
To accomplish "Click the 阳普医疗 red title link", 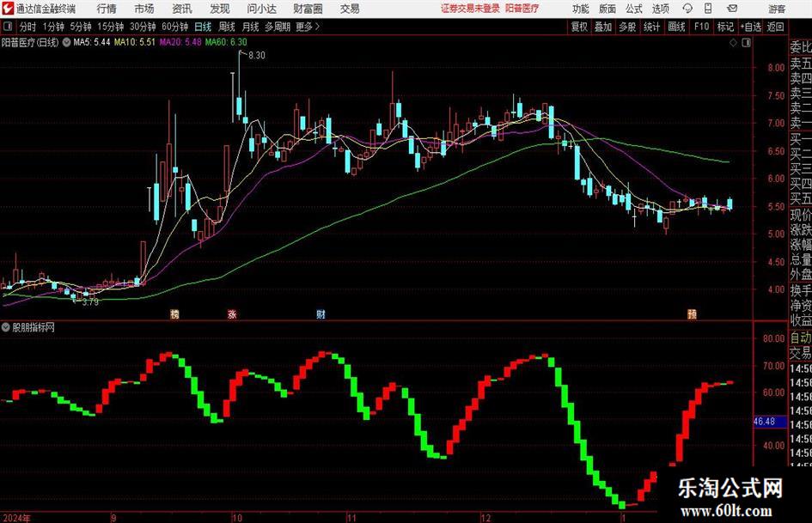I will click(x=522, y=9).
